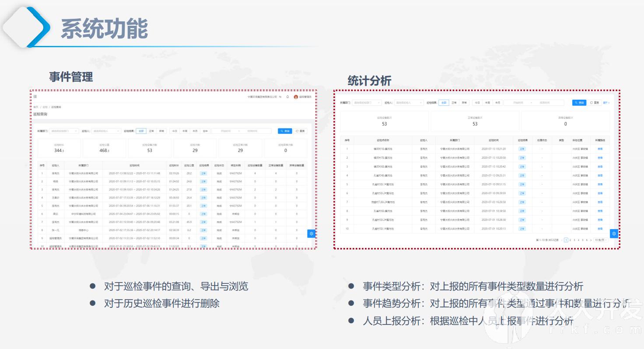644x349 pixels.
Task: Click the 巡检公里 column header in 事件管理
Action: click(x=189, y=166)
